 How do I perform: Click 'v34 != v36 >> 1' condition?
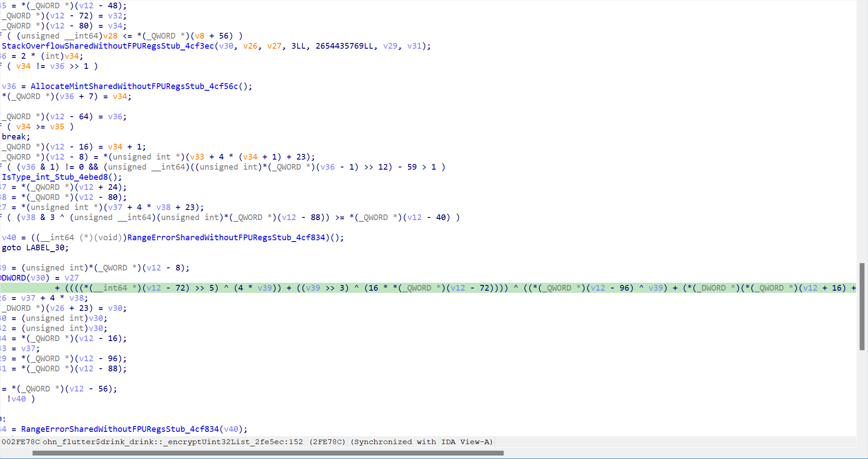pos(52,66)
